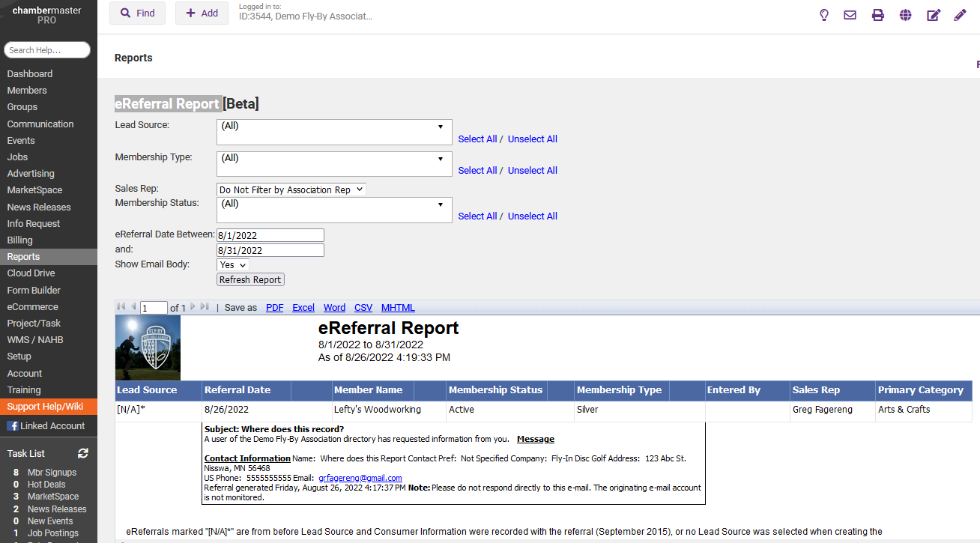Open the Sales Rep filter dropdown
This screenshot has height=543, width=980.
pos(291,189)
